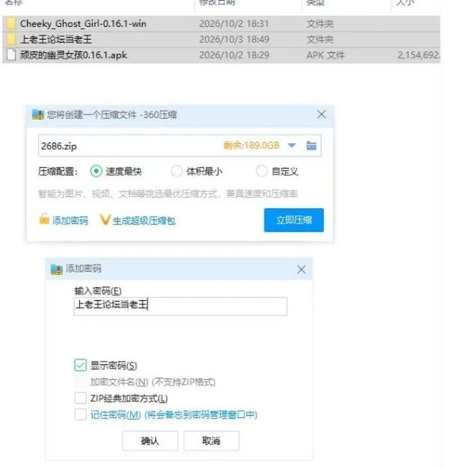
Task: Enable the ZIP经典加密方式(L) checkbox
Action: coord(80,398)
